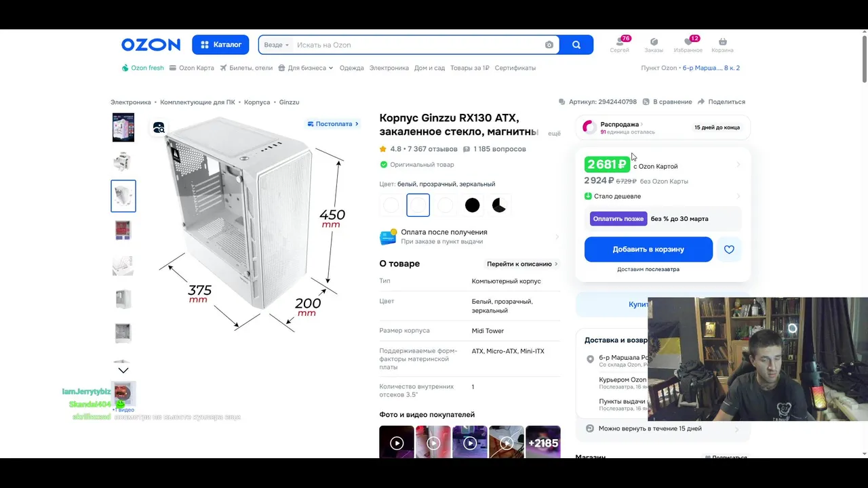Expand the 2 681 ₽ Ozon Карта price

click(x=663, y=165)
